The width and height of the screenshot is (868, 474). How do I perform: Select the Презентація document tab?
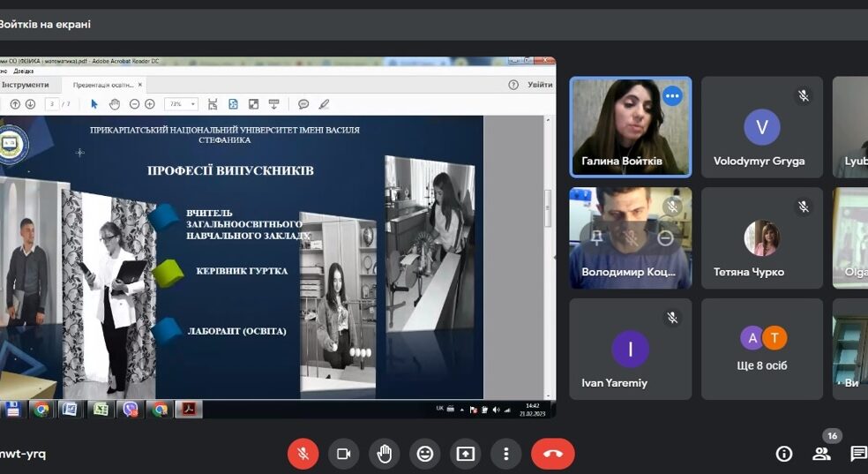pos(102,85)
